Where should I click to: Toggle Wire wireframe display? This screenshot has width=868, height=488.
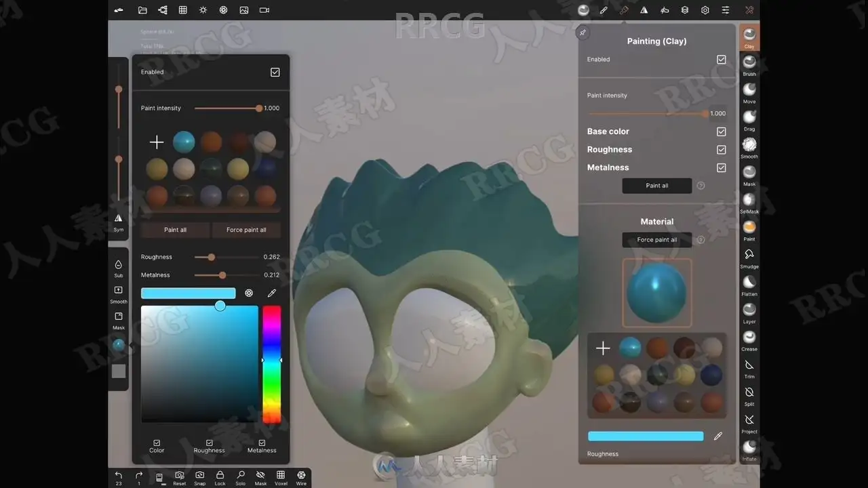pos(301,478)
